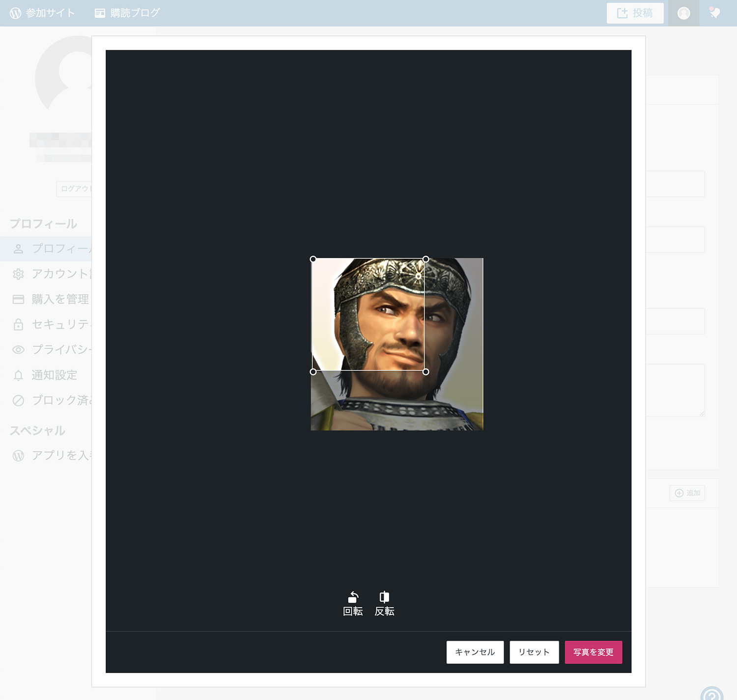Click bell icon beside 通知設定
737x700 pixels.
18,375
